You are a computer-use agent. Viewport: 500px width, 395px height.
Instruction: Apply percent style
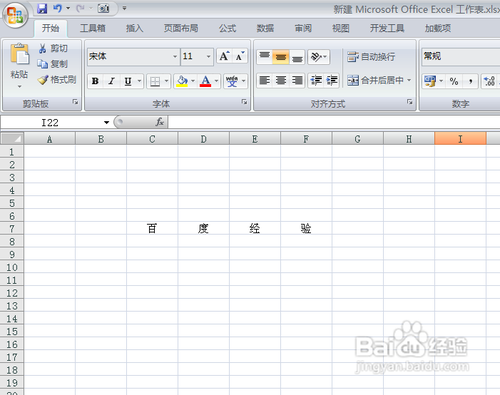coord(454,81)
